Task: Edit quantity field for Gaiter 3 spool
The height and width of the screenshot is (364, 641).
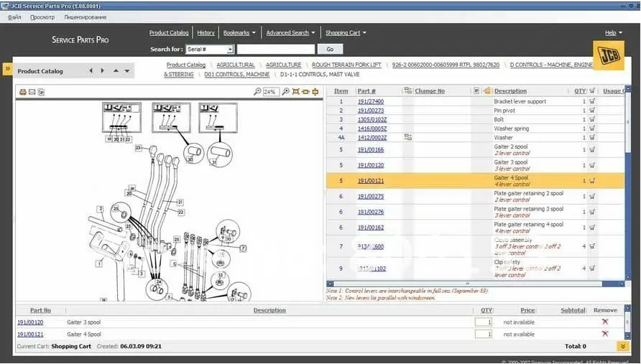Action: coord(483,322)
